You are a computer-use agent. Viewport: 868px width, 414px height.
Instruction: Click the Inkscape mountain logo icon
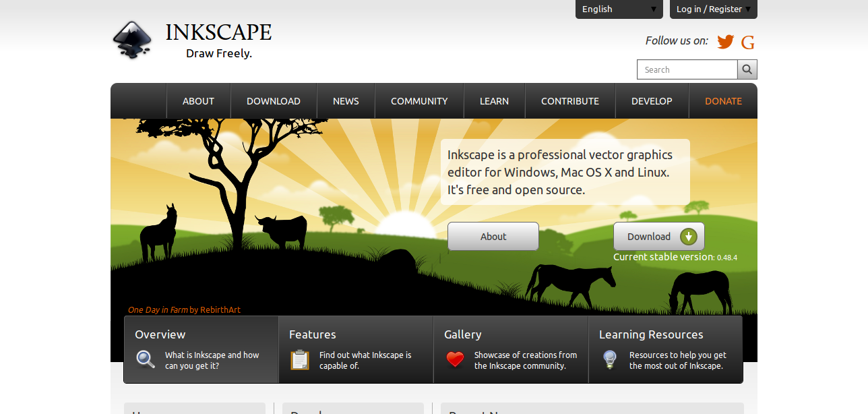pyautogui.click(x=133, y=40)
